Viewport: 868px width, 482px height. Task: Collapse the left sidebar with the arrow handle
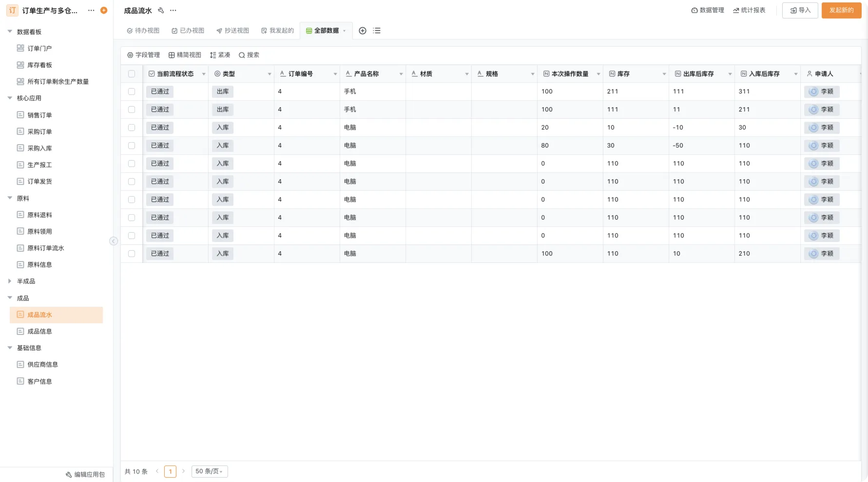pyautogui.click(x=114, y=241)
